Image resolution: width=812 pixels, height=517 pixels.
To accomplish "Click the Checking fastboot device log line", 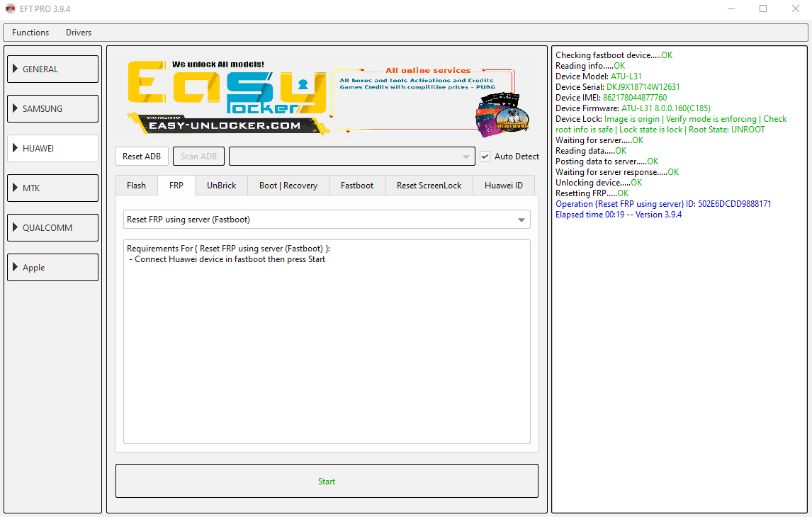I will coord(614,55).
